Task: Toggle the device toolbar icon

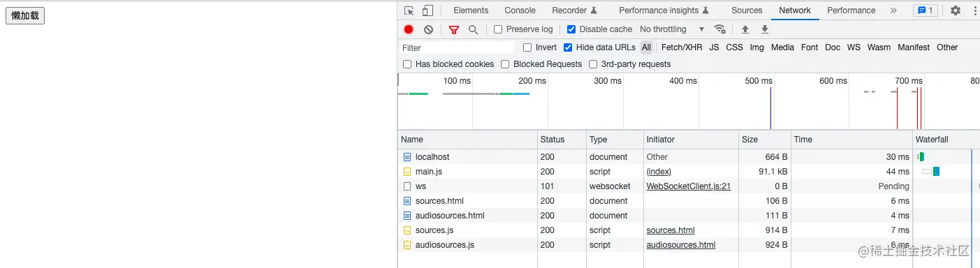Action: pos(427,10)
